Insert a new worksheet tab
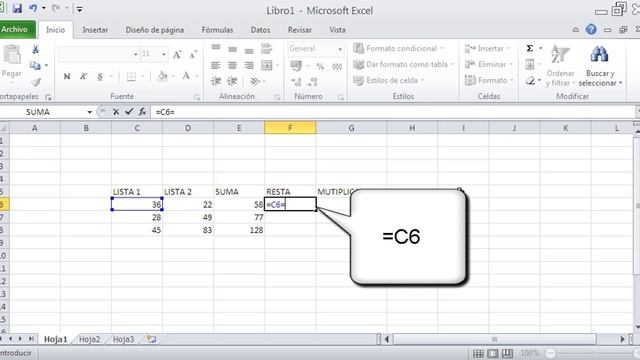640x360 pixels. (151, 339)
